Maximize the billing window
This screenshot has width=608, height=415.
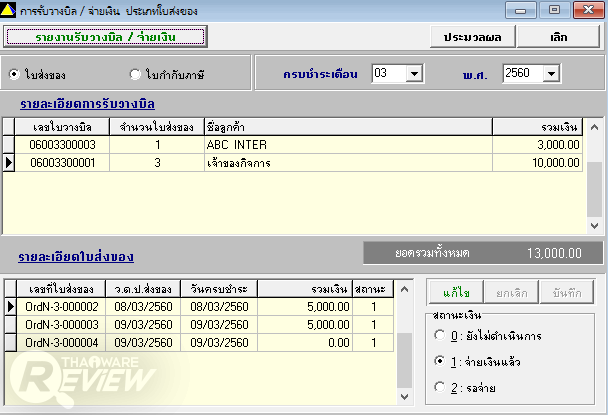(x=554, y=10)
